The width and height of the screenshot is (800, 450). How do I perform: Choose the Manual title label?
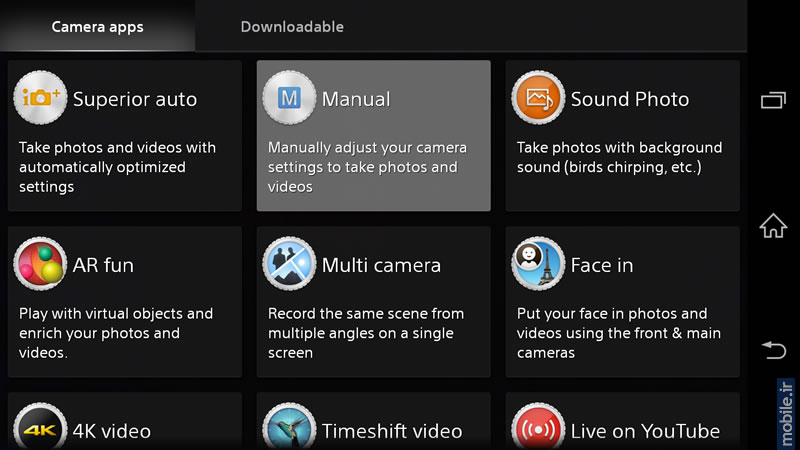(x=356, y=99)
